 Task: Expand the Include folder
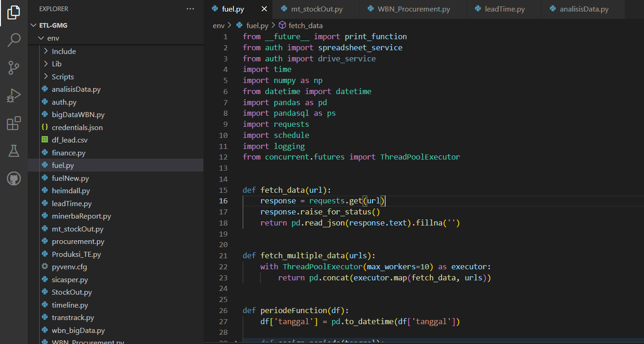click(64, 51)
